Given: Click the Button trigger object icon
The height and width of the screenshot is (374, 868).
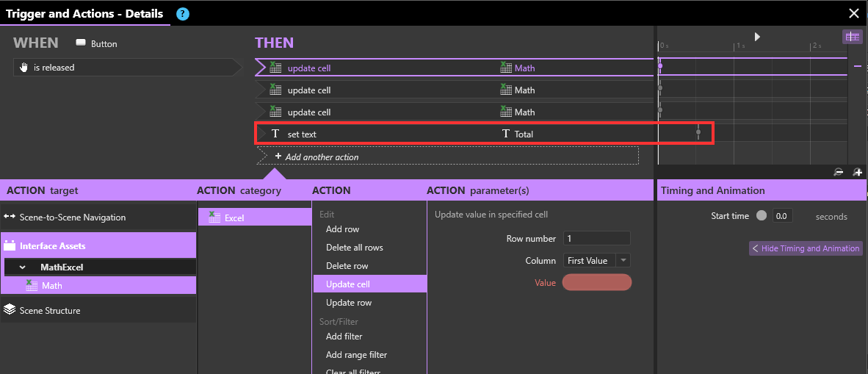Looking at the screenshot, I should 81,43.
